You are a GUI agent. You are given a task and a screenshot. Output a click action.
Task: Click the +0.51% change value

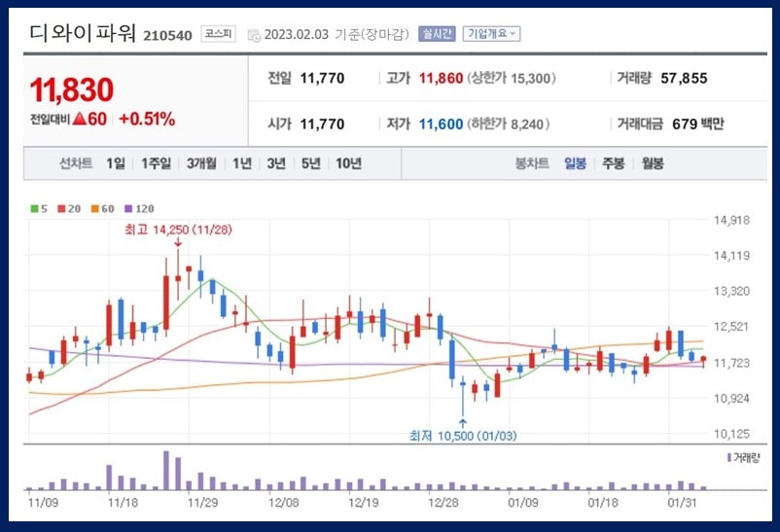pyautogui.click(x=147, y=119)
